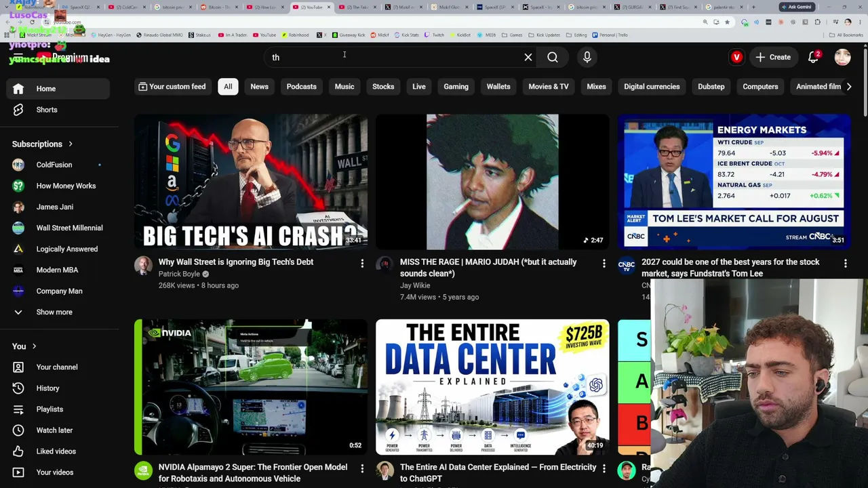Click the magnifier search button
The height and width of the screenshot is (488, 868).
(553, 58)
